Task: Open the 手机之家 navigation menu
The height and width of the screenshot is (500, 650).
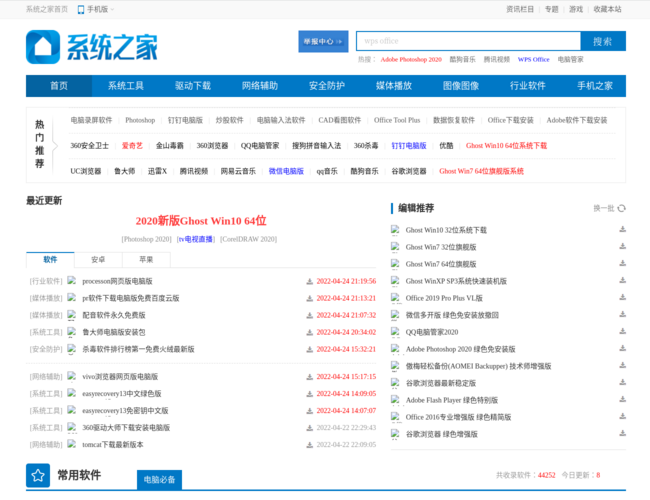Action: pyautogui.click(x=595, y=86)
